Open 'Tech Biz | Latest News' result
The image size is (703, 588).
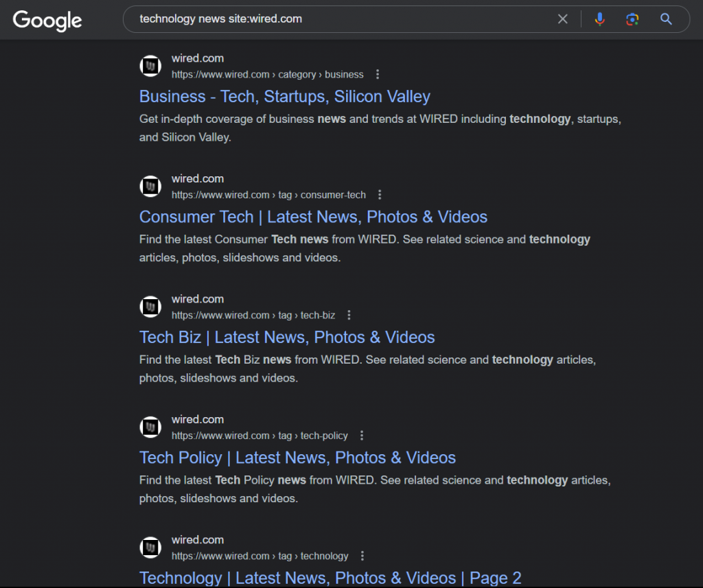tap(287, 338)
